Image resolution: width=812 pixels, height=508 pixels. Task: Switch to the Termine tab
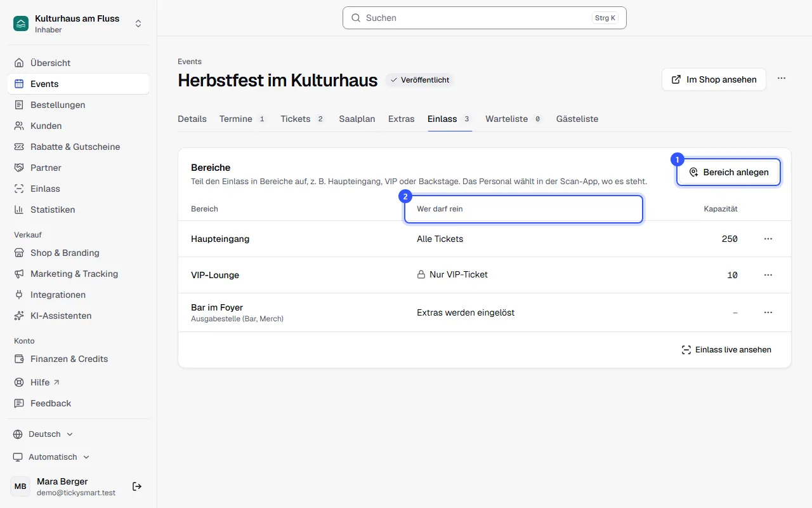coord(243,119)
